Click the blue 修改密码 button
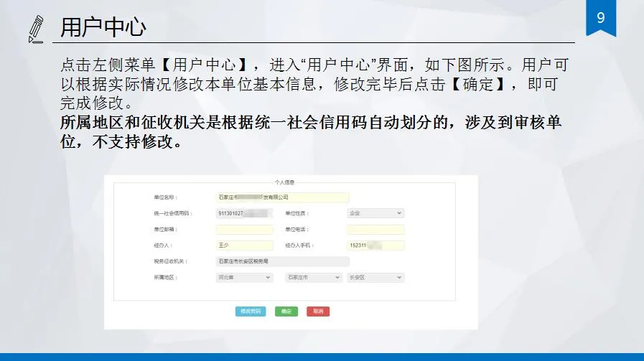This screenshot has width=644, height=361. pos(251,311)
